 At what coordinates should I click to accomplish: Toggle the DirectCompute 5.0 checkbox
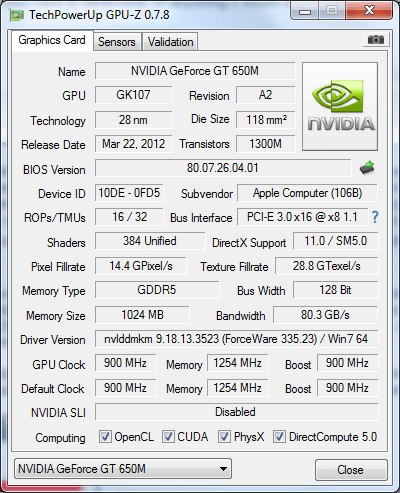coord(279,436)
